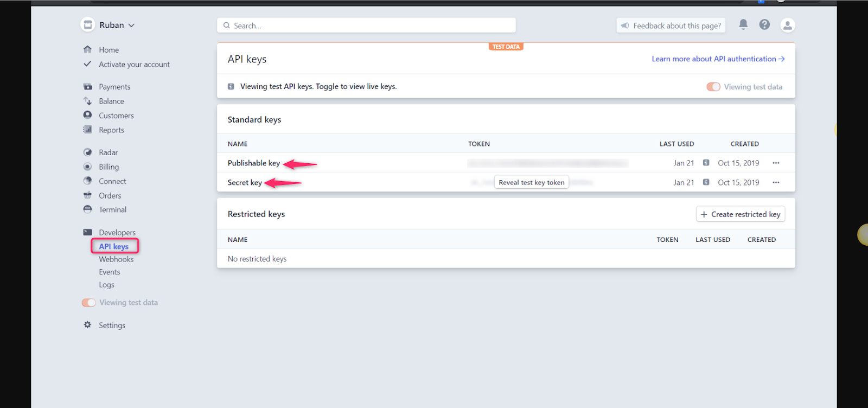The image size is (868, 408).
Task: Click the Home house icon
Action: click(x=87, y=49)
